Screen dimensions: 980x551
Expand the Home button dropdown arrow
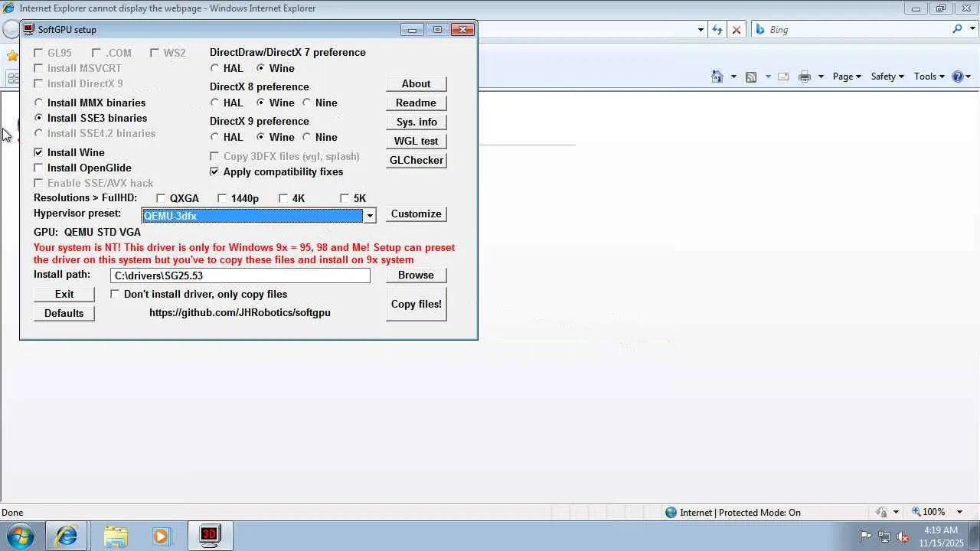pos(733,77)
